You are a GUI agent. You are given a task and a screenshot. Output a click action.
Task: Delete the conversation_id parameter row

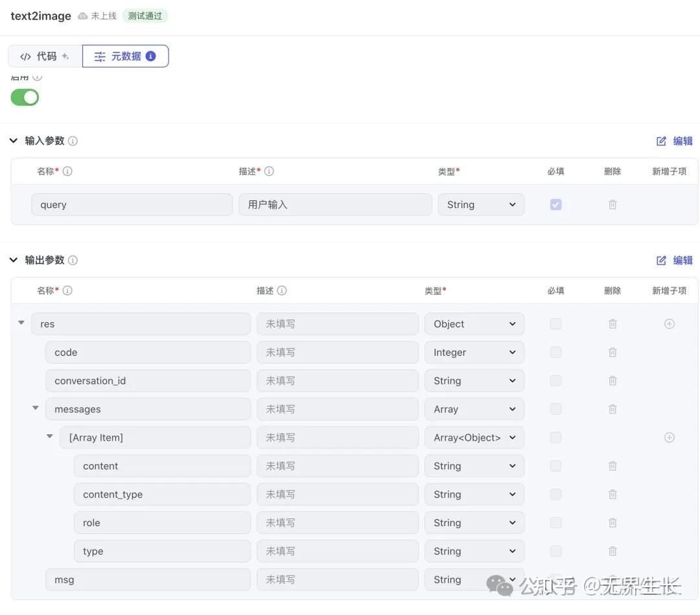coord(612,380)
